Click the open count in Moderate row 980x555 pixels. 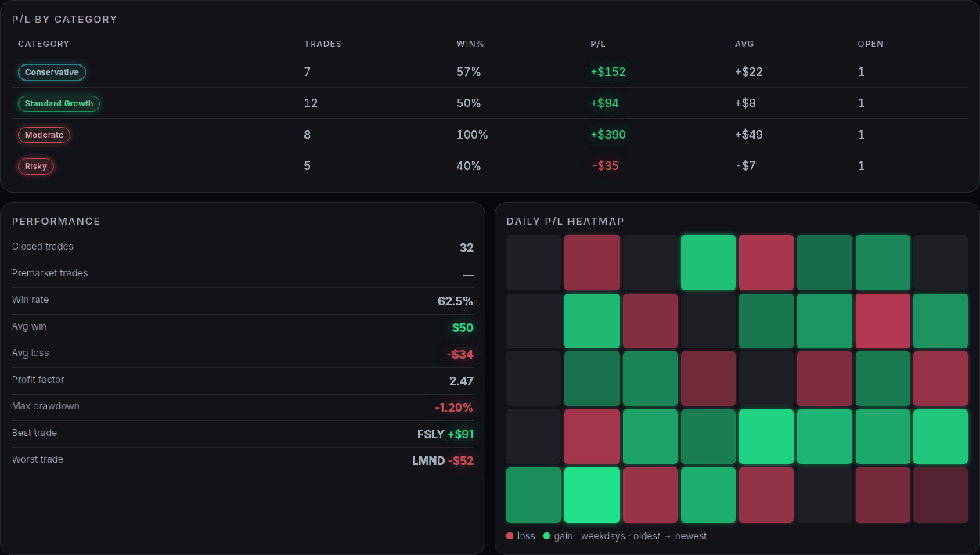coord(861,135)
